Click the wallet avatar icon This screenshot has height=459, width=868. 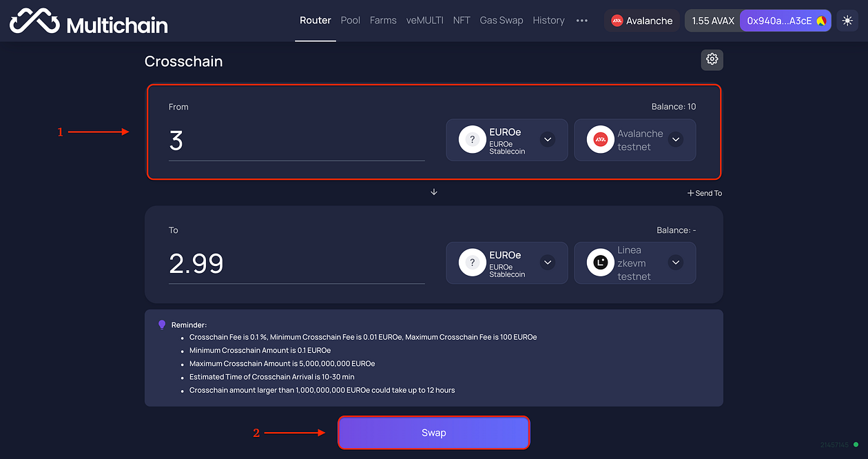tap(821, 21)
